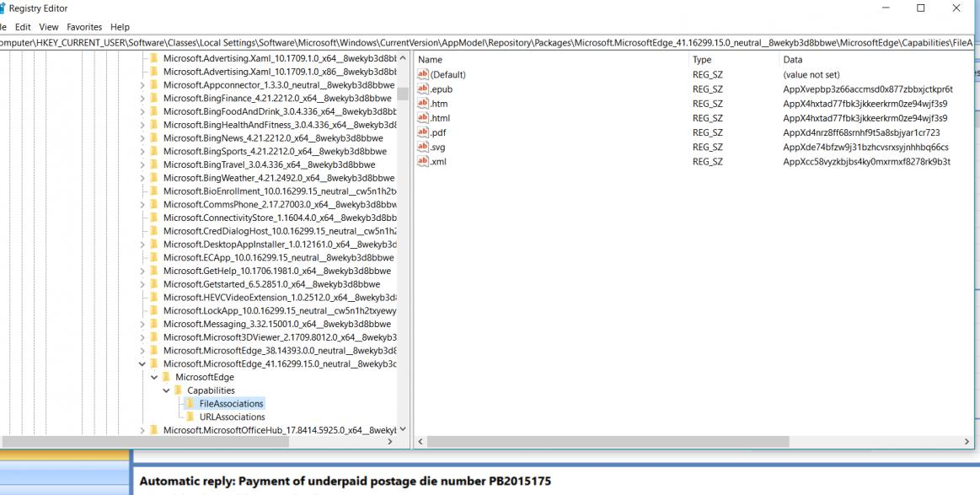Viewport: 980px width, 495px height.
Task: Select the .pdf value's string icon
Action: point(423,132)
